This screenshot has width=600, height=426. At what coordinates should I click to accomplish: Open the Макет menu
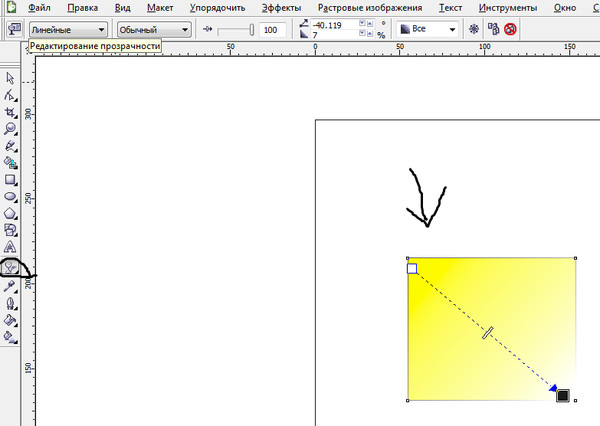point(160,8)
